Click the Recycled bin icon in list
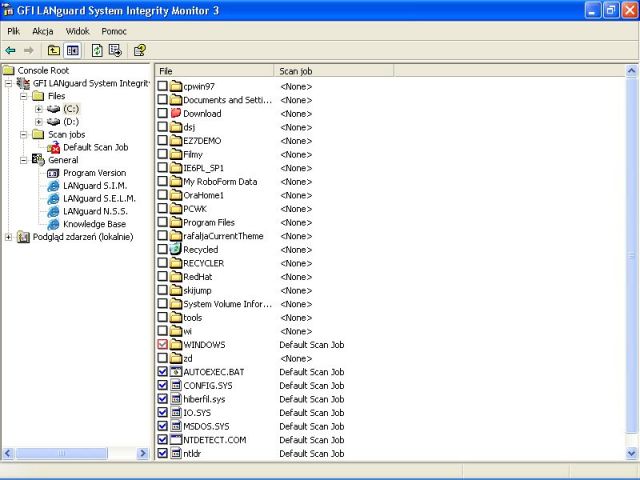The height and width of the screenshot is (480, 640). tap(176, 249)
